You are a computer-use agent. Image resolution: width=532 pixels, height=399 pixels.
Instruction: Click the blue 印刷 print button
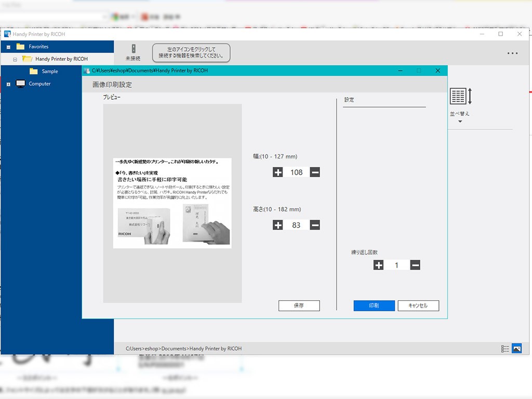pos(374,305)
